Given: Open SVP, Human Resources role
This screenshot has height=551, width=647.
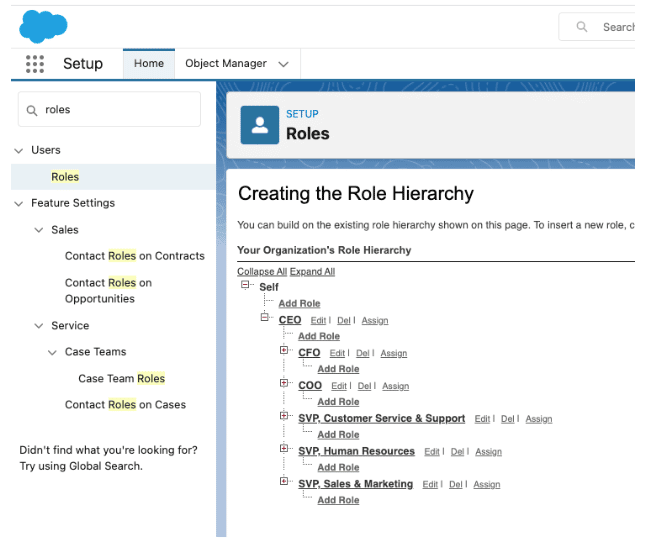Looking at the screenshot, I should click(x=357, y=452).
